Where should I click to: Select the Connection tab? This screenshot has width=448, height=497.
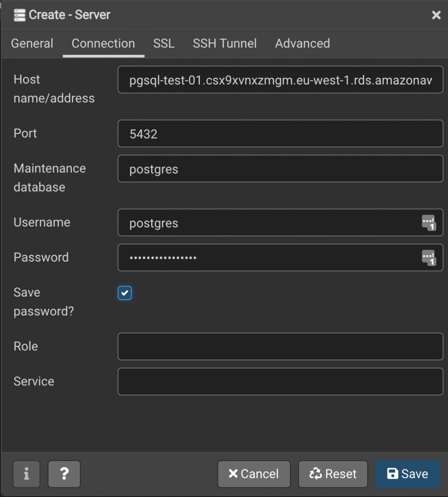tap(103, 43)
